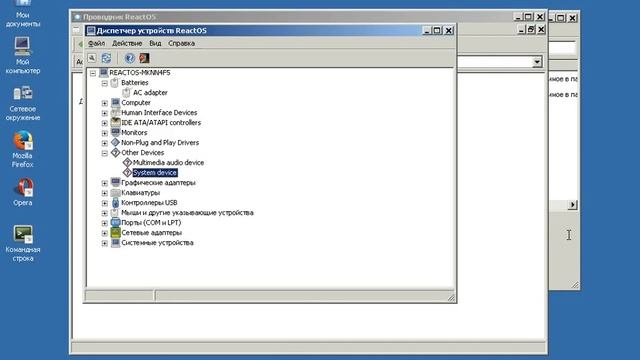Expand the Сетевые адаптеры category
Viewport: 640px width, 360px height.
click(104, 233)
